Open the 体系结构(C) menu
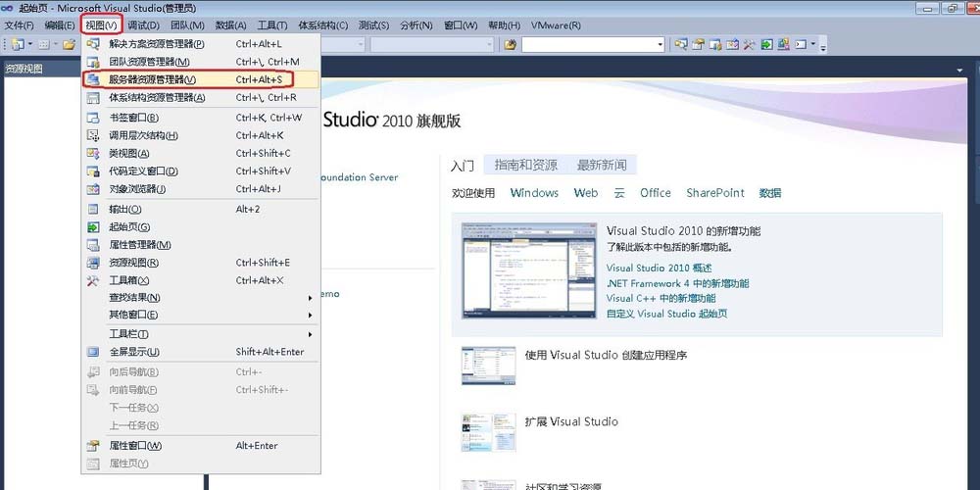 pyautogui.click(x=323, y=25)
